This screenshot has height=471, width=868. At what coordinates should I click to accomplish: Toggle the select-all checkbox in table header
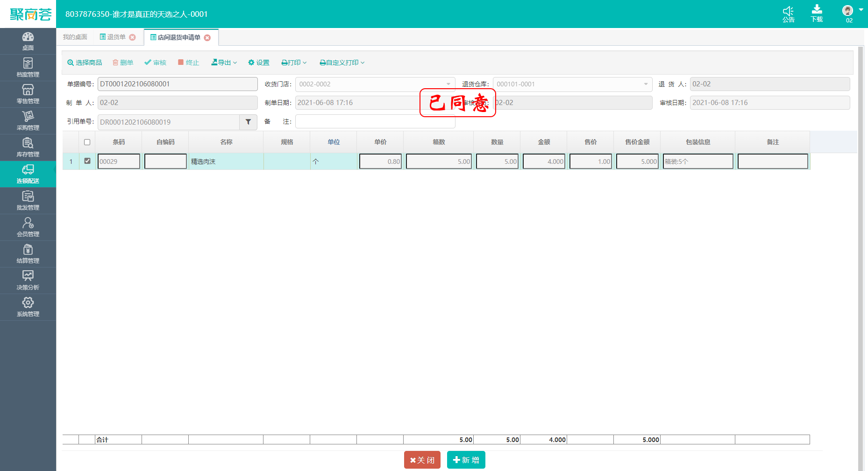pyautogui.click(x=87, y=142)
